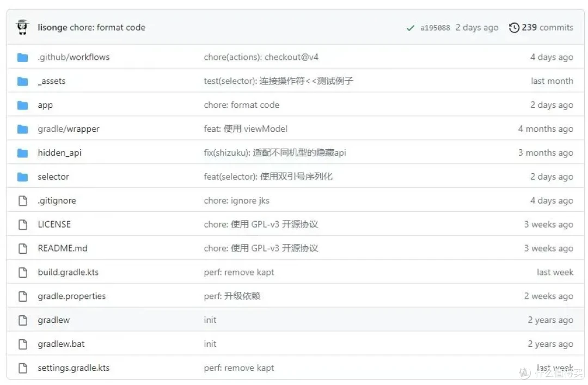Click the selector folder icon
588x385 pixels.
[x=22, y=177]
